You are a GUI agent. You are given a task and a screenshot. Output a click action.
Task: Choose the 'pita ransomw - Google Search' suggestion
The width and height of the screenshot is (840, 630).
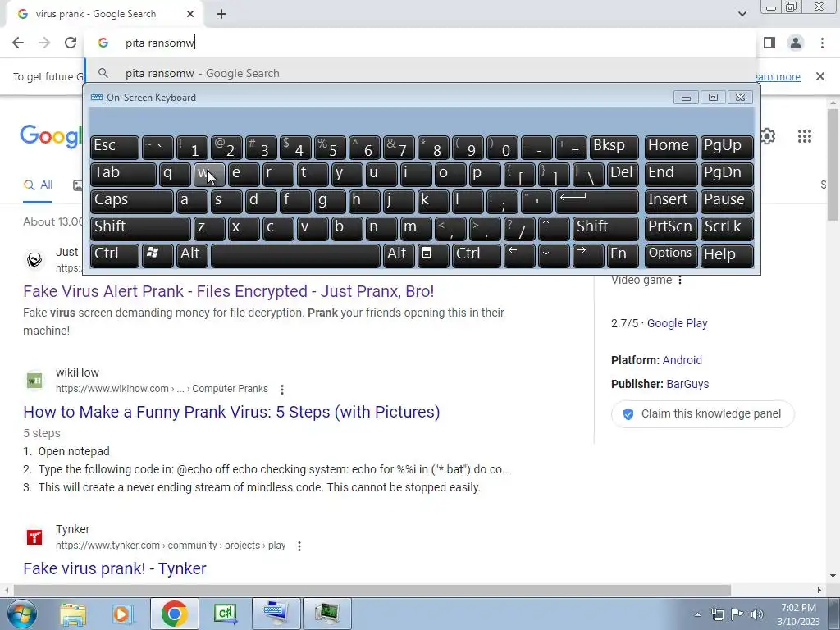(421, 73)
